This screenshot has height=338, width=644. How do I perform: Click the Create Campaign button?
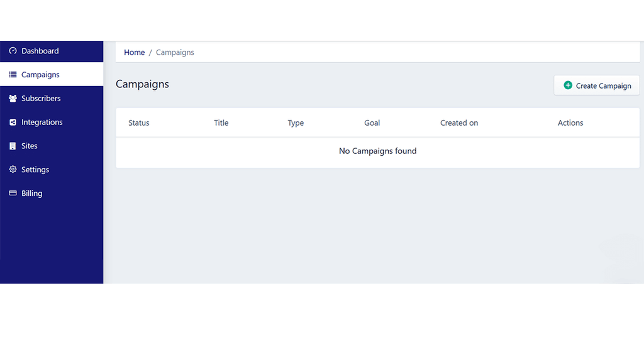[596, 85]
